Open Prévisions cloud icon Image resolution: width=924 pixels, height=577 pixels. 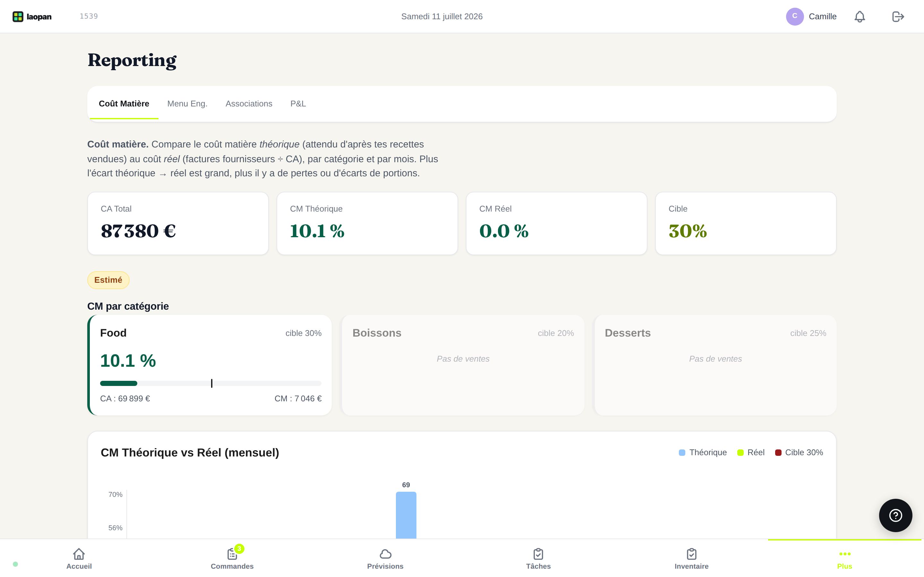(x=385, y=559)
